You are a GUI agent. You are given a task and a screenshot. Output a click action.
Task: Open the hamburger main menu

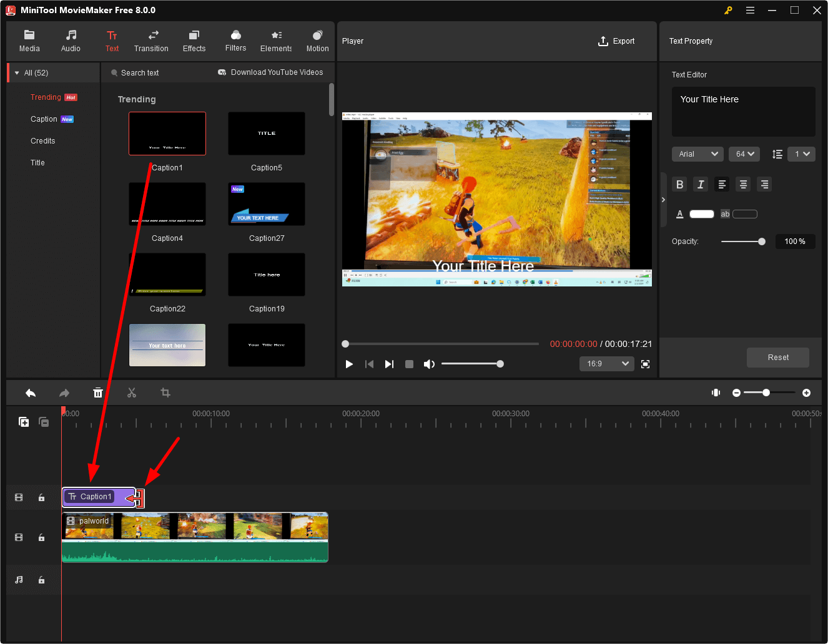pyautogui.click(x=750, y=10)
